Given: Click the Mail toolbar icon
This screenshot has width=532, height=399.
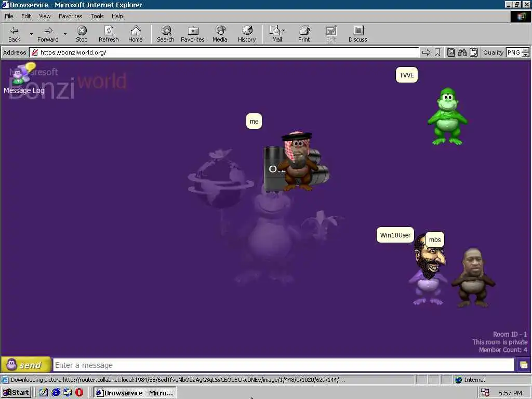Looking at the screenshot, I should 275,34.
